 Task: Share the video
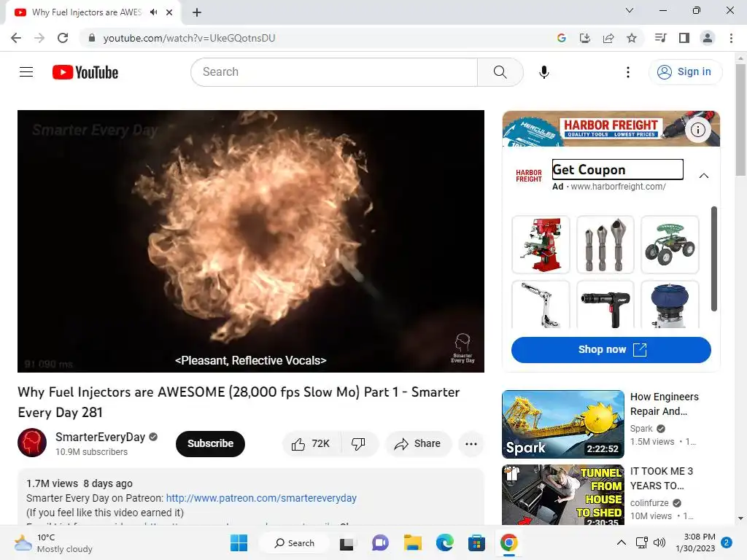[x=418, y=444]
